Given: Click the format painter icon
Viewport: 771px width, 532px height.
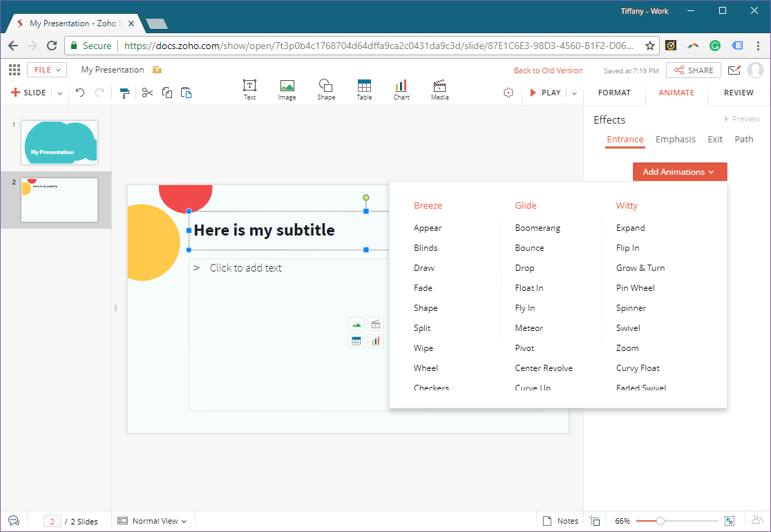Looking at the screenshot, I should pos(124,93).
